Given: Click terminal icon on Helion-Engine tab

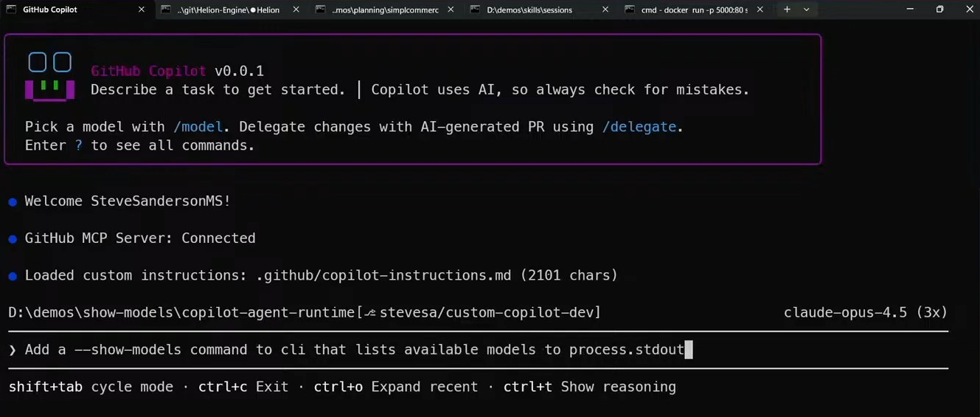Looking at the screenshot, I should pyautogui.click(x=166, y=10).
